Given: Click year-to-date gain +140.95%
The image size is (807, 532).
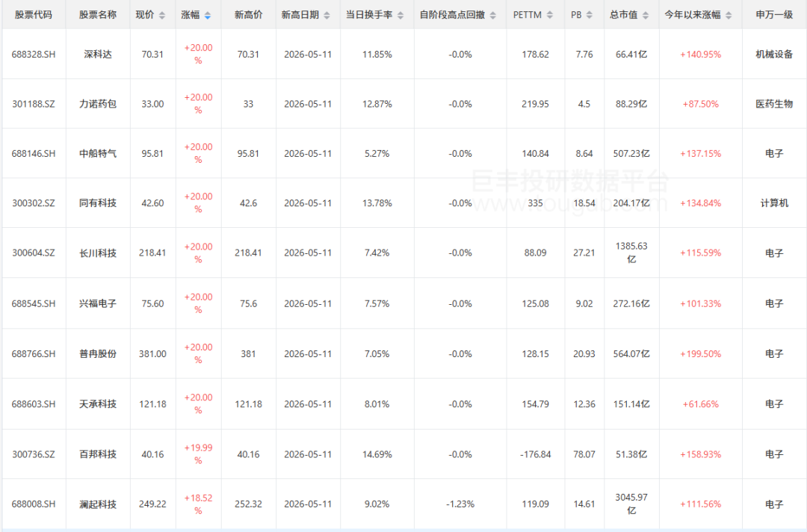Looking at the screenshot, I should tap(700, 54).
